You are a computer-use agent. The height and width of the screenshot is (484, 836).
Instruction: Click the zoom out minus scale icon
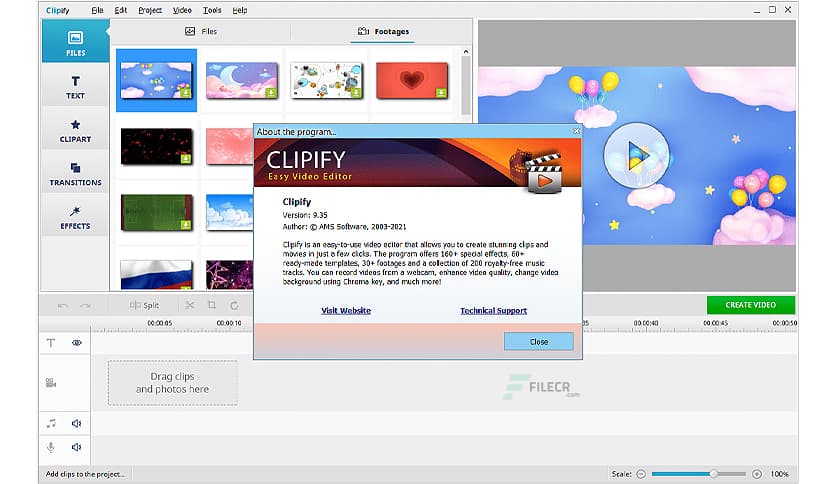tap(641, 474)
